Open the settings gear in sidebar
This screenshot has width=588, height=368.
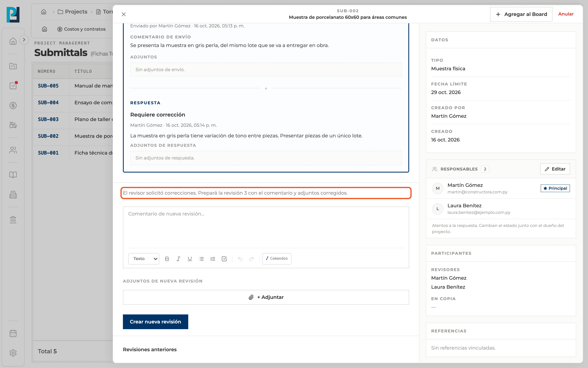point(13,353)
